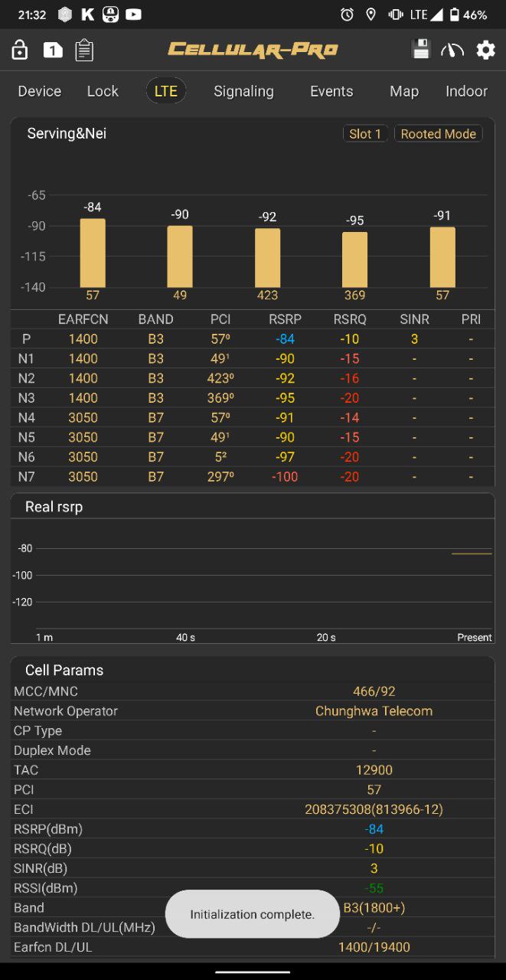Open settings via the gear icon
The height and width of the screenshot is (980, 506).
(485, 51)
